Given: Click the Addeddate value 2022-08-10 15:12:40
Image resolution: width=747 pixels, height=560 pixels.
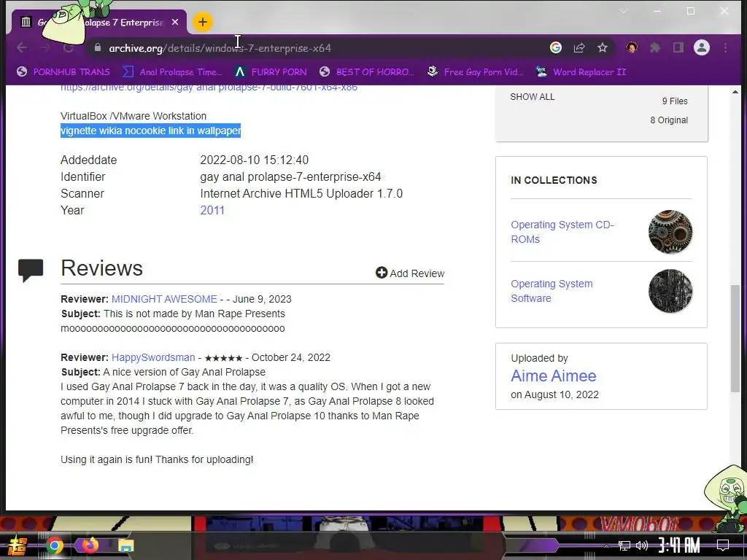Looking at the screenshot, I should [x=254, y=160].
